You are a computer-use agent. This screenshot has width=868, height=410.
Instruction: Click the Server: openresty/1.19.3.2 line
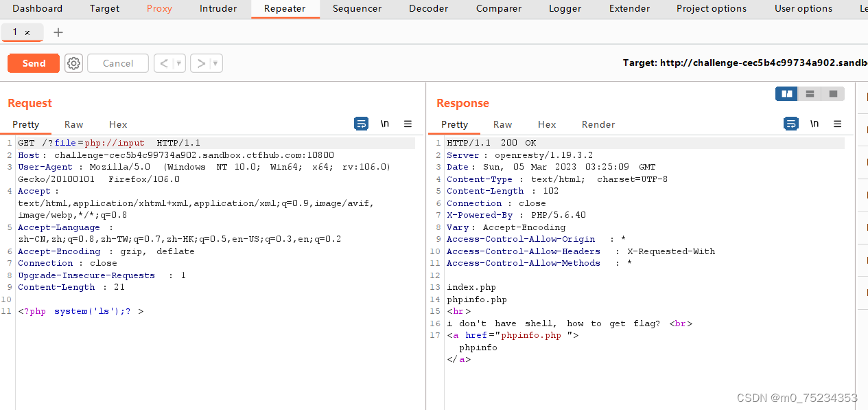pyautogui.click(x=519, y=155)
